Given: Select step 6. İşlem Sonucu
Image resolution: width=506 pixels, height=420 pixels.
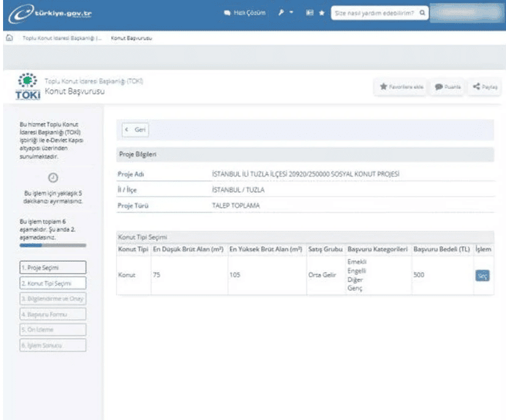Looking at the screenshot, I should point(53,345).
